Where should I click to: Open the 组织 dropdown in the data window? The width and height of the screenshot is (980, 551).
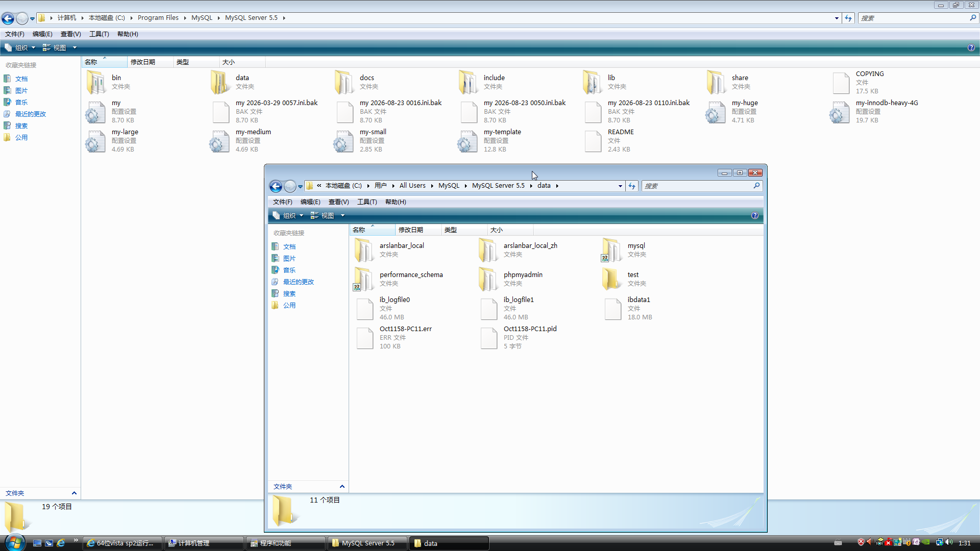tap(288, 215)
